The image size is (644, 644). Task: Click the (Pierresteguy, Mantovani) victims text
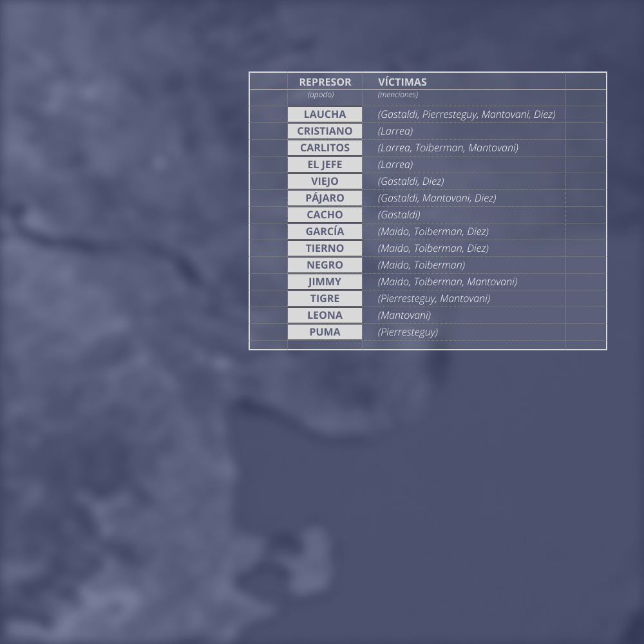pos(433,299)
